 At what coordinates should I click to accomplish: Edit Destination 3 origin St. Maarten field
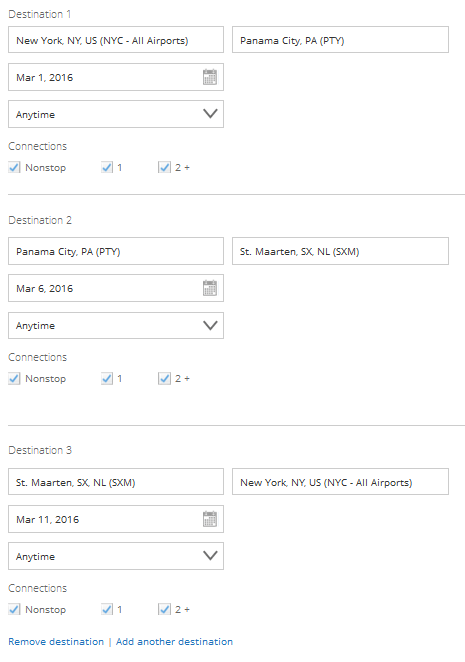116,482
